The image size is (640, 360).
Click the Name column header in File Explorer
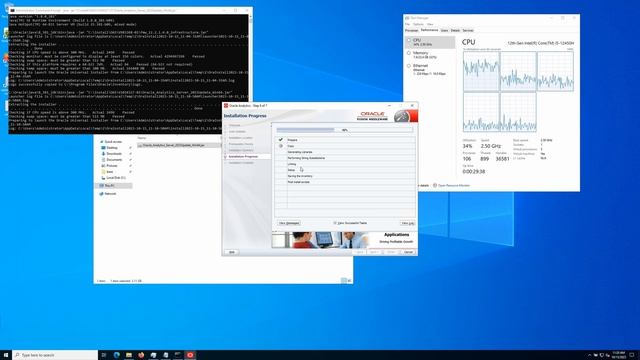(142, 138)
